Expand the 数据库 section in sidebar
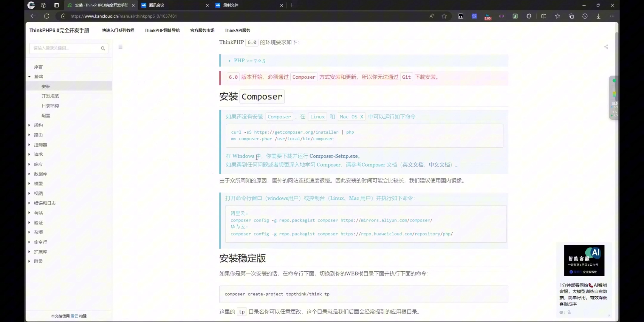This screenshot has width=644, height=322. [x=29, y=174]
